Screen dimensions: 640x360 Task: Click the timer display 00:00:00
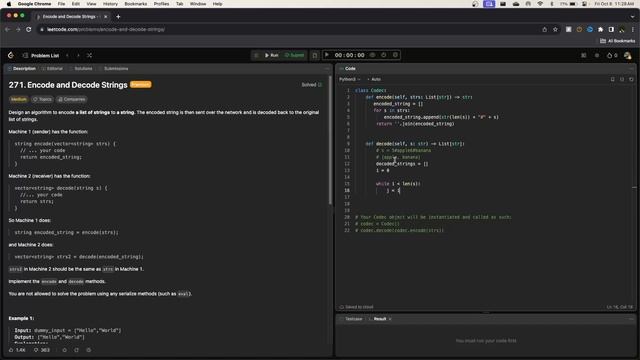[x=349, y=55]
